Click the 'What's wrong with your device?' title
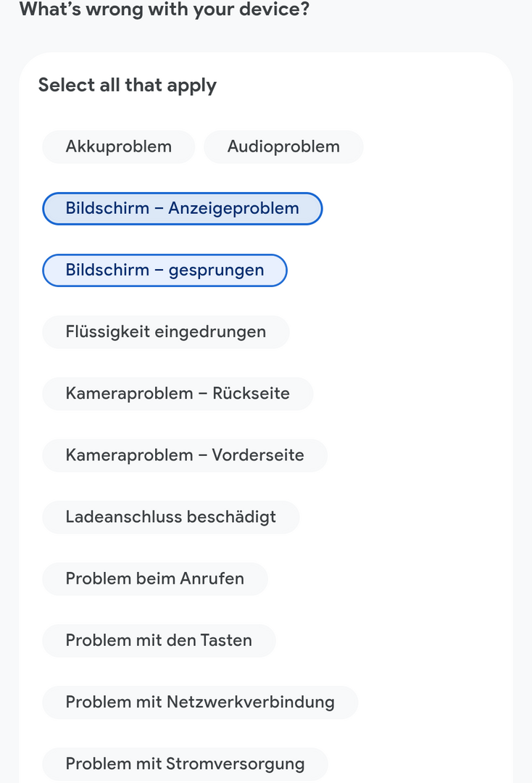 (x=165, y=9)
